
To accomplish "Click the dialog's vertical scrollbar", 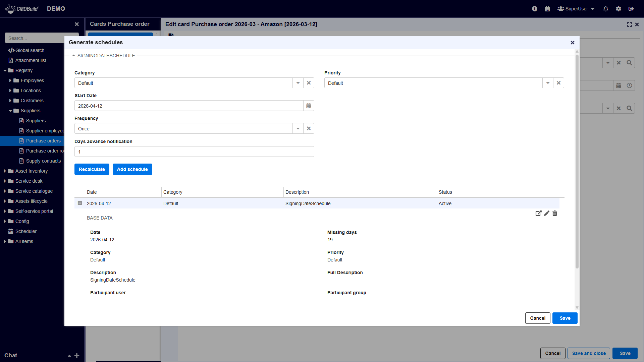I will coord(577,161).
